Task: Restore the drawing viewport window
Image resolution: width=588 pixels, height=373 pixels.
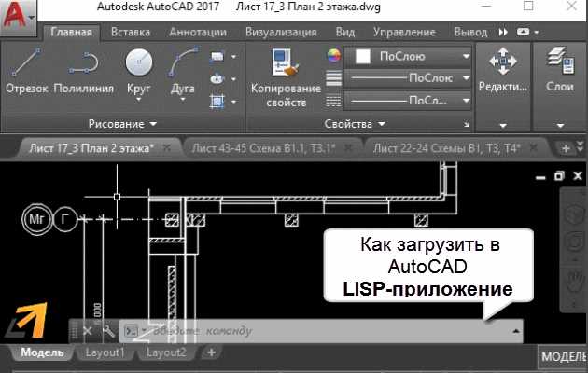Action: (x=559, y=175)
